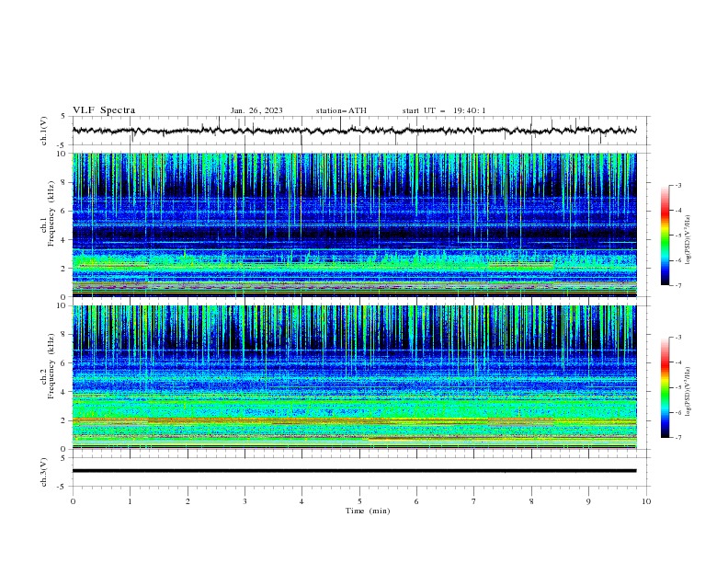
Task: Click the "ch.1(V)" axis label
Action: click(44, 131)
